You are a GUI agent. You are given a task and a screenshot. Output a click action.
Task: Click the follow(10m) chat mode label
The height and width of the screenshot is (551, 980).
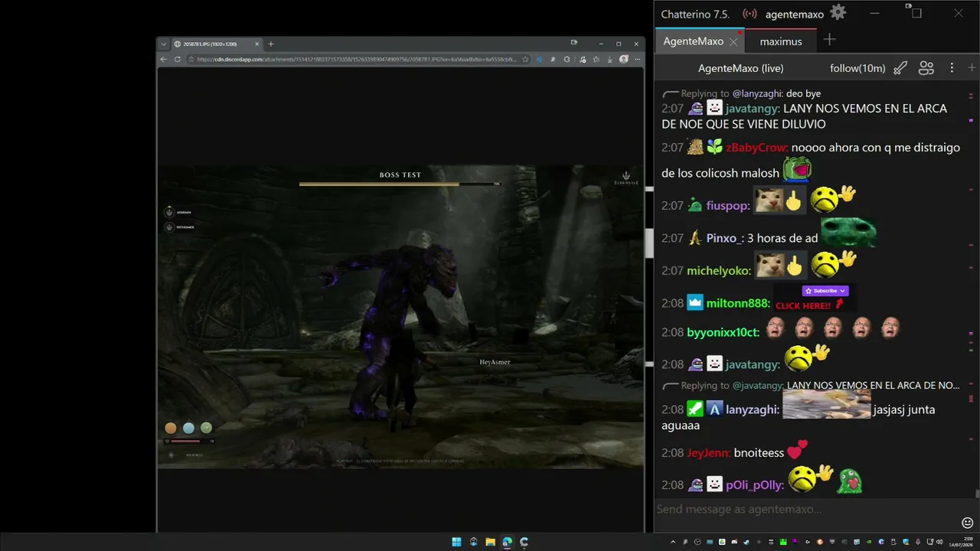pyautogui.click(x=857, y=68)
